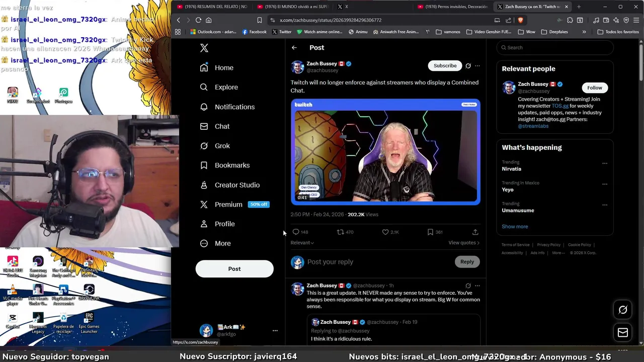This screenshot has height=362, width=644.
Task: Open the Todos los favoritos folder
Action: tap(618, 32)
